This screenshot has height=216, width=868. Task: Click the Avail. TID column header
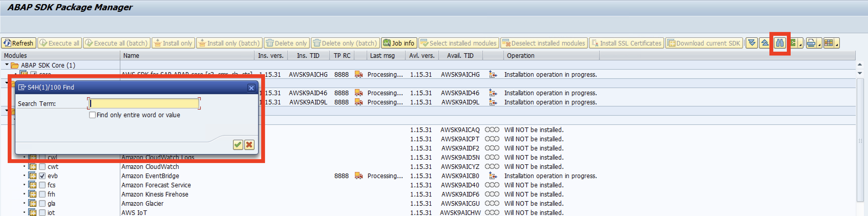460,56
